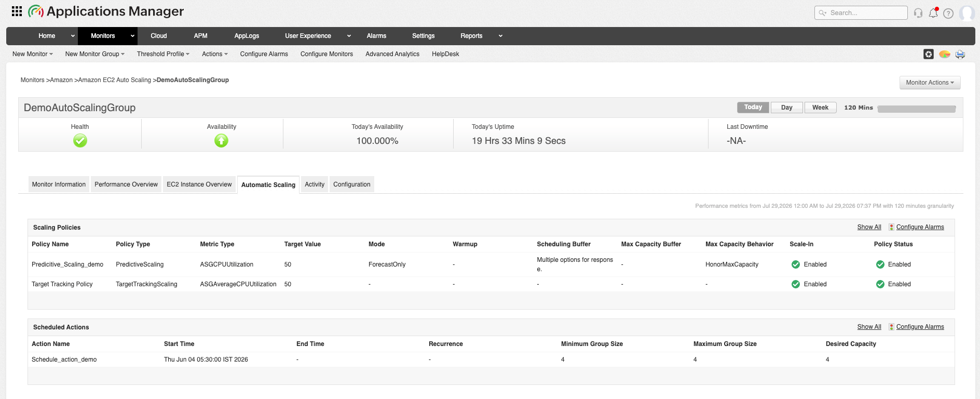Select the Day time range button
The height and width of the screenshot is (399, 980).
pos(787,108)
